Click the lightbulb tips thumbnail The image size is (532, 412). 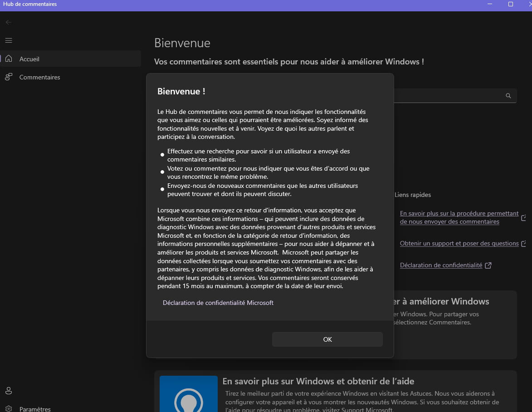coord(188,394)
